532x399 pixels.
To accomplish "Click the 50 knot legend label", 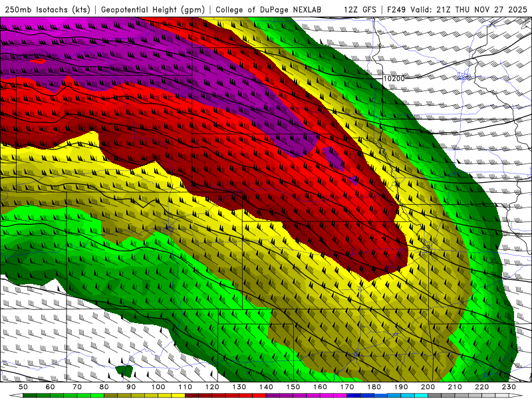I will (x=23, y=387).
